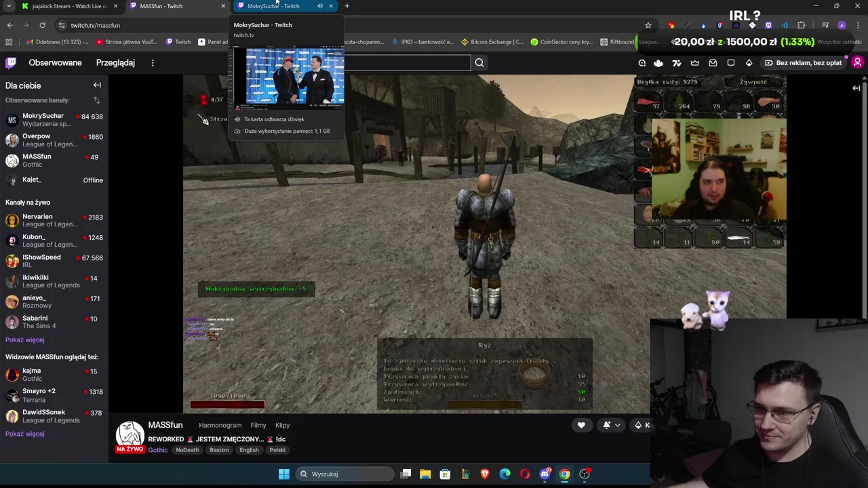Image resolution: width=868 pixels, height=488 pixels.
Task: Open the Gothic category link under stream title
Action: (157, 450)
